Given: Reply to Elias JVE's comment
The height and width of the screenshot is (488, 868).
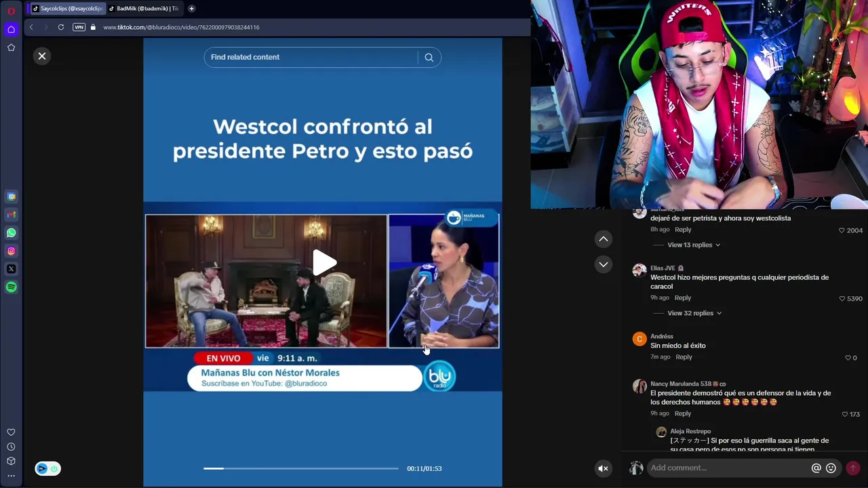Looking at the screenshot, I should 683,298.
